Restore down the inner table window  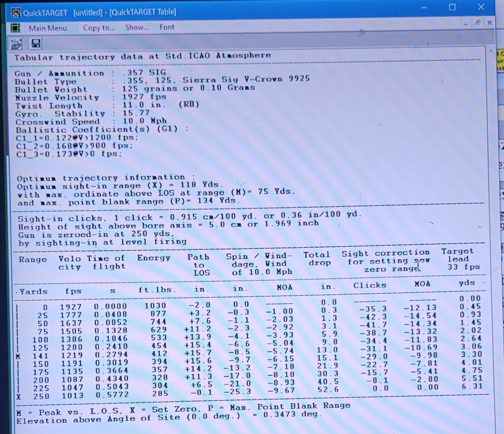478,23
